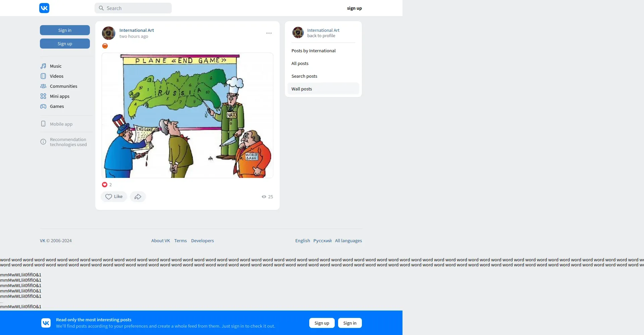The height and width of the screenshot is (335, 644).
Task: Select the Search posts tab
Action: 323,76
